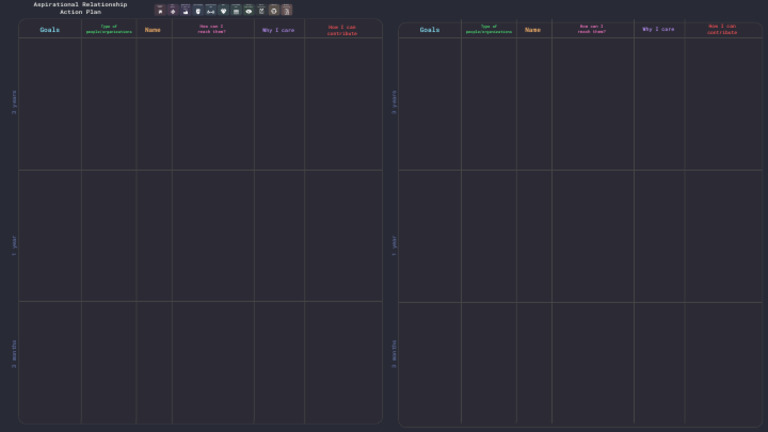Viewport: 768px width, 432px height.
Task: Open the checklist icon page
Action: [x=262, y=10]
